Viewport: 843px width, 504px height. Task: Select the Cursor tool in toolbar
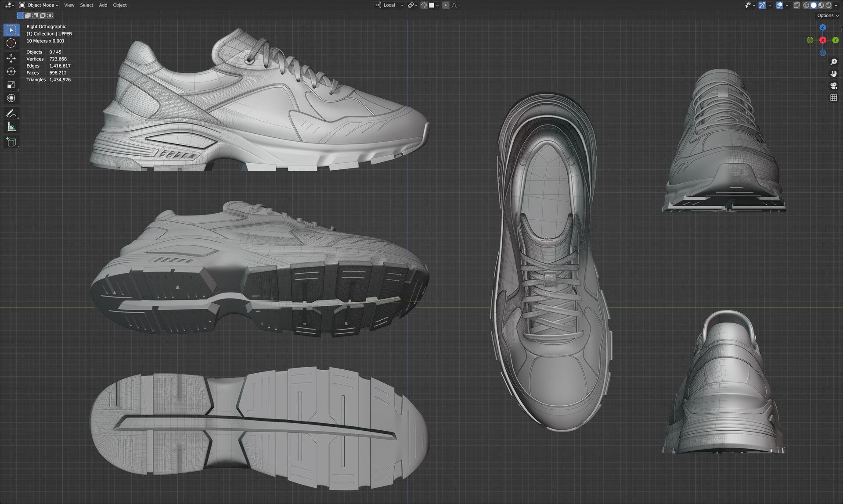tap(11, 43)
